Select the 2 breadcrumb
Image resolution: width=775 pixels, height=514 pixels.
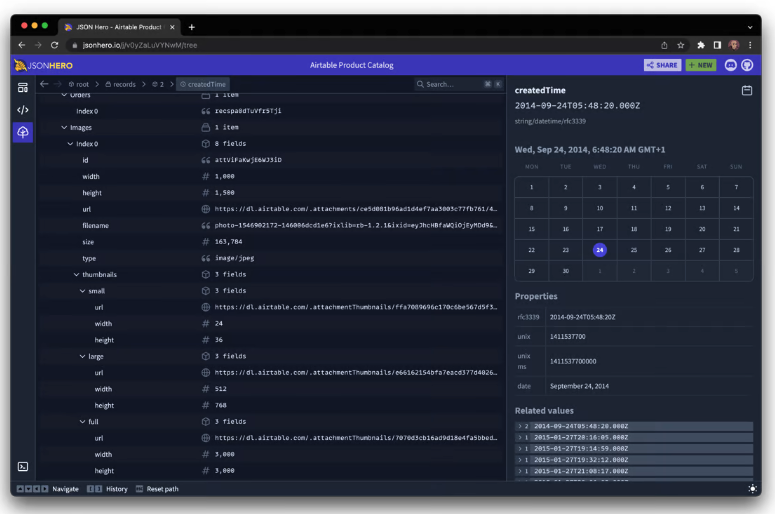158,85
